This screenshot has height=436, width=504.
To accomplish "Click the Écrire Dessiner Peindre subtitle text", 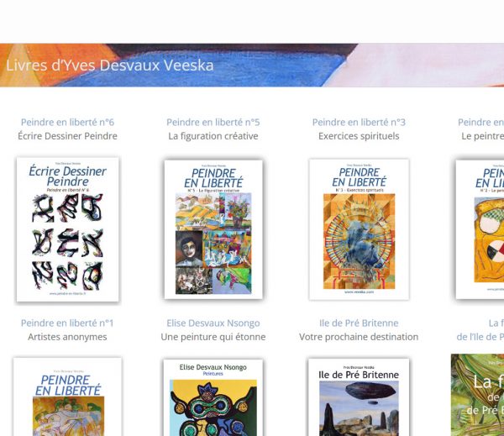I will [67, 136].
